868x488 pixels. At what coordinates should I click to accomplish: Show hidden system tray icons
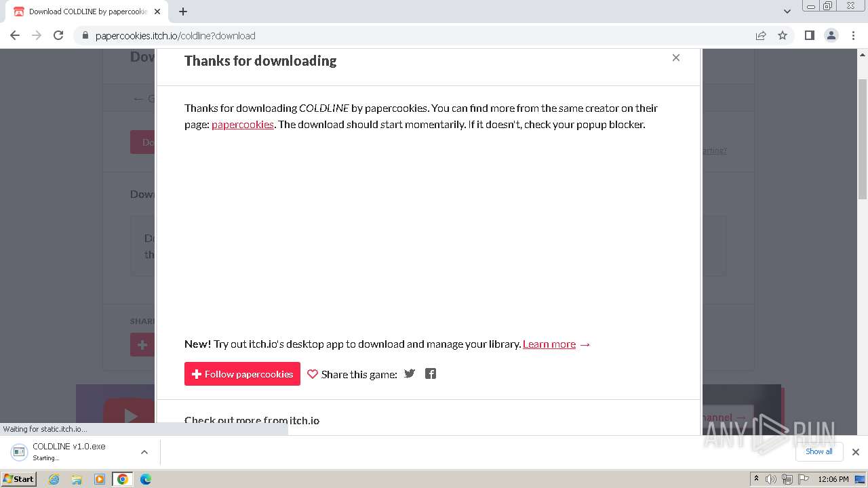[756, 479]
